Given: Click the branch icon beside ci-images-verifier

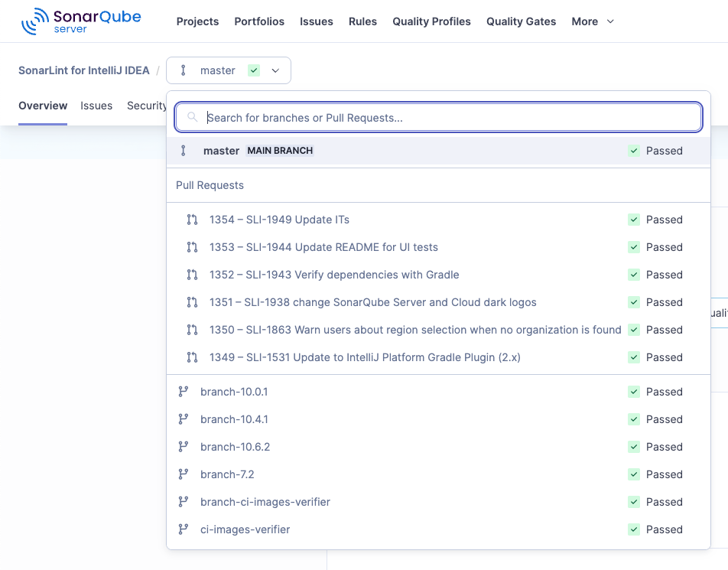Looking at the screenshot, I should tap(184, 529).
